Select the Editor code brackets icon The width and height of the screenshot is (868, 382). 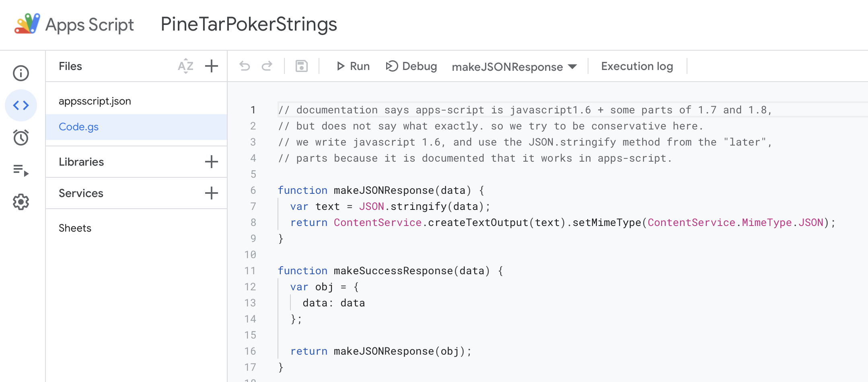click(21, 105)
